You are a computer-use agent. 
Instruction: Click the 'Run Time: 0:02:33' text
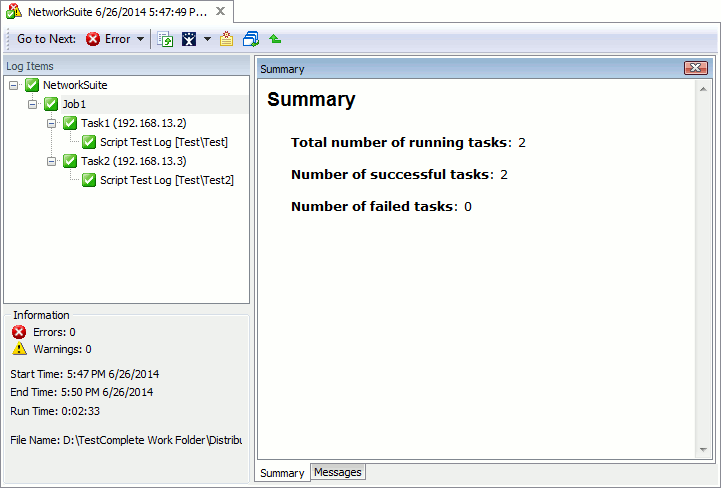pyautogui.click(x=55, y=411)
